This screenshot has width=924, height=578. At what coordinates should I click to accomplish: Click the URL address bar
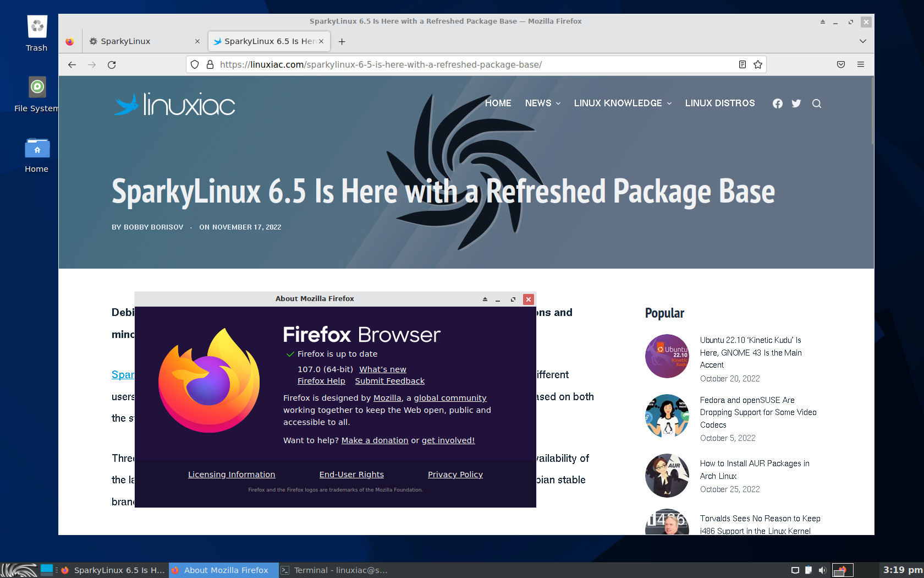[x=476, y=65]
